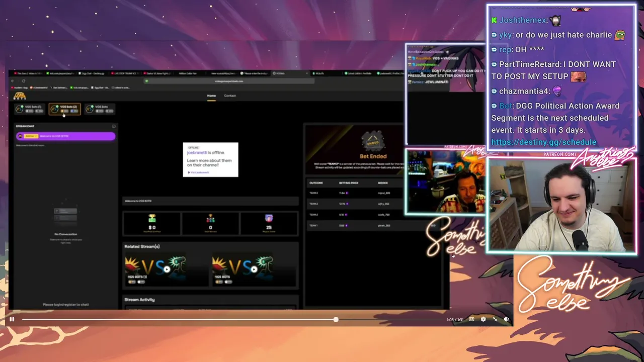Image resolution: width=644 pixels, height=362 pixels.
Task: Select the VGS Bots (1) stream card
Action: tap(29, 109)
